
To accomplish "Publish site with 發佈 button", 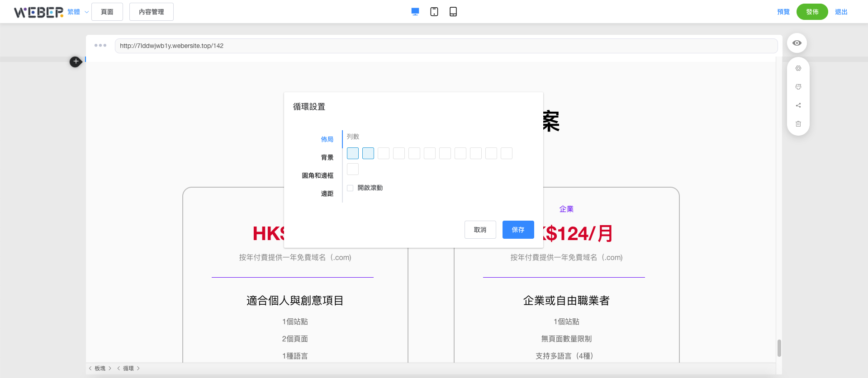I will click(x=812, y=12).
